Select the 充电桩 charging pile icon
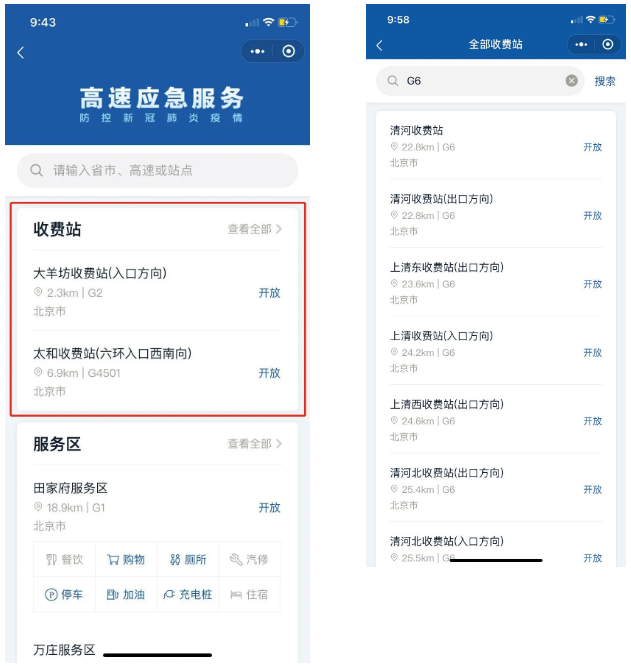This screenshot has height=668, width=631. tap(188, 594)
